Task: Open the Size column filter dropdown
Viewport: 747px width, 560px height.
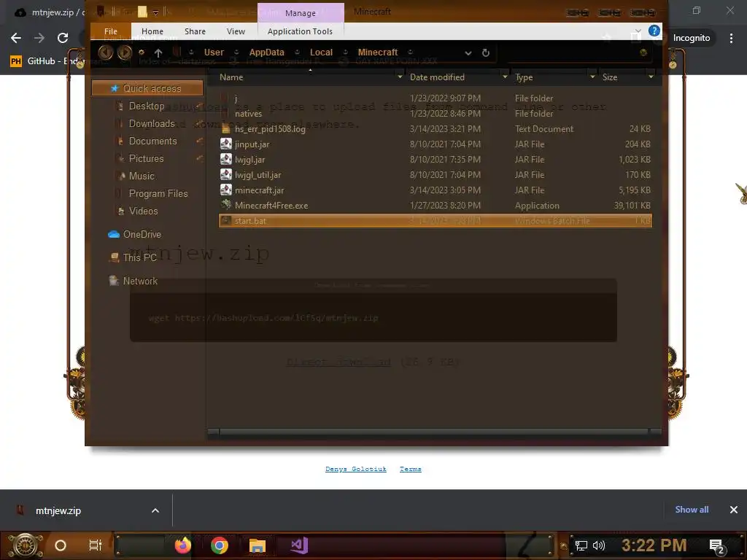Action: tap(651, 77)
